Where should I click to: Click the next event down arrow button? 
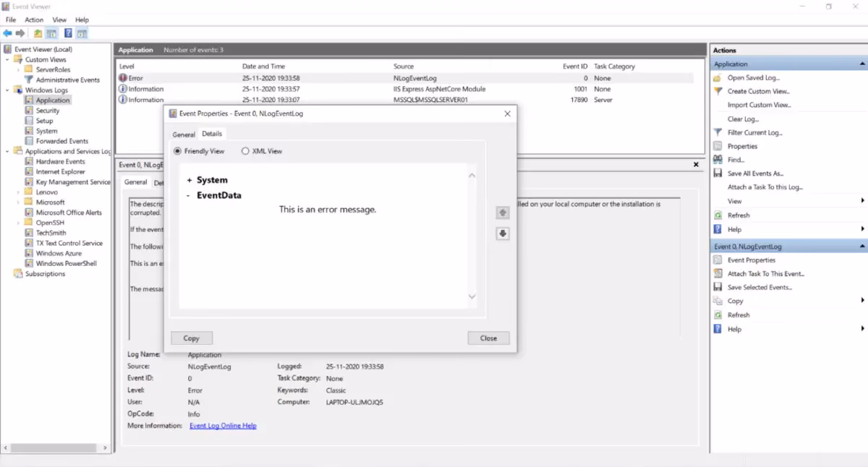tap(503, 233)
